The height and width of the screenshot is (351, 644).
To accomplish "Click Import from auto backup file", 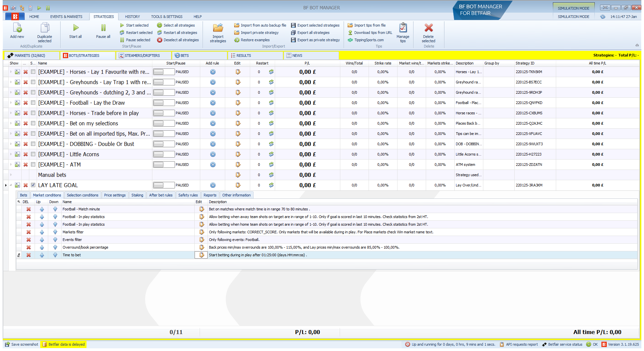I will click(x=260, y=25).
